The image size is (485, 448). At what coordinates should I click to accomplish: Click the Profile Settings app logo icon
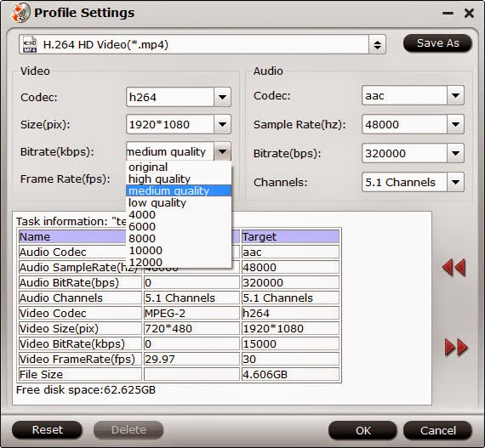coord(20,13)
